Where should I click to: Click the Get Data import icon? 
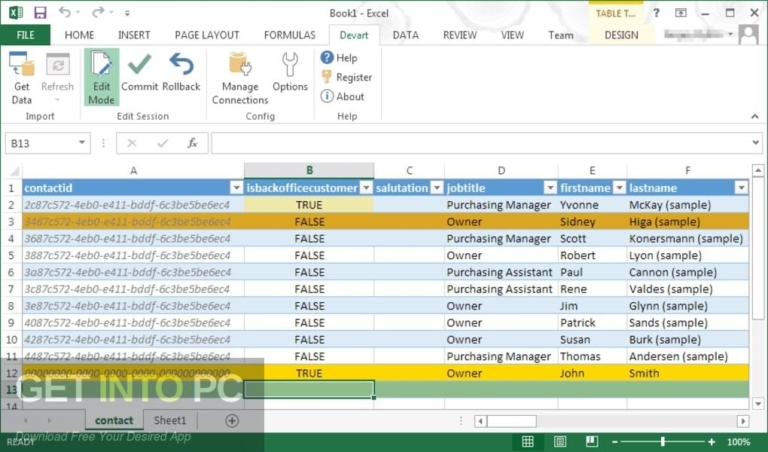[22, 78]
